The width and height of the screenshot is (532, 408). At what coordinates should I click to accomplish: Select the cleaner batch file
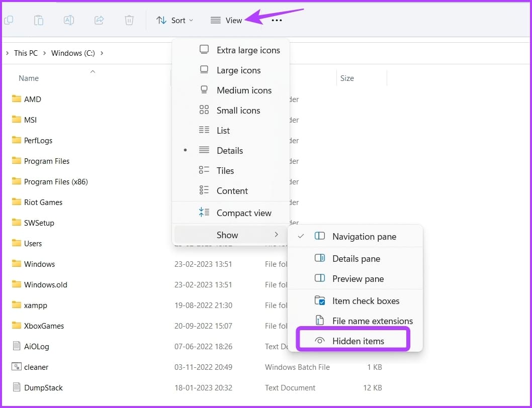[x=30, y=367]
